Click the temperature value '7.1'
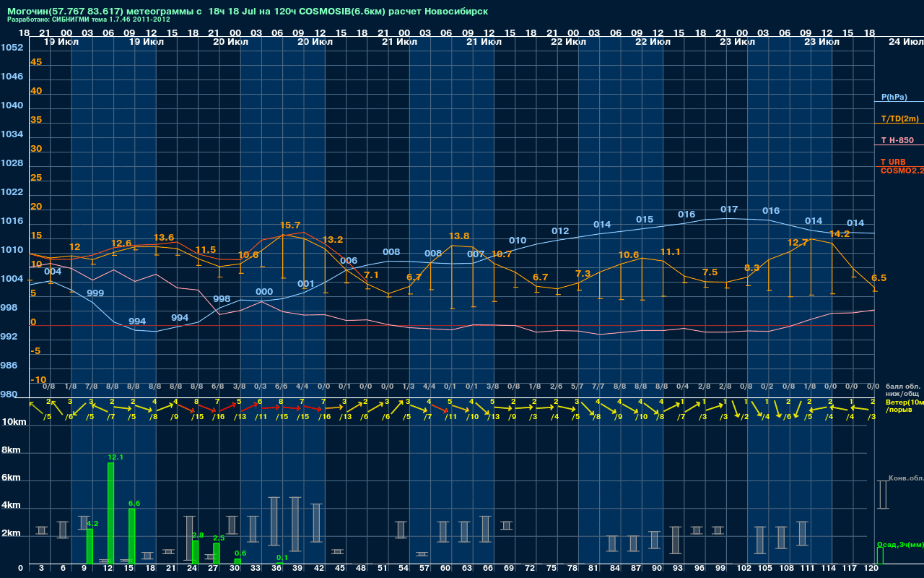This screenshot has width=924, height=578. coord(371,275)
